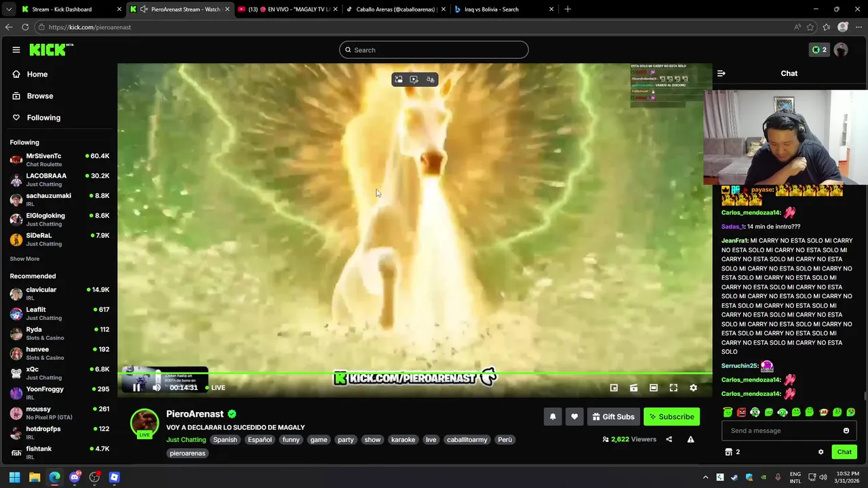Click the green video progress bar
Viewport: 868px width, 488px height.
click(x=415, y=373)
